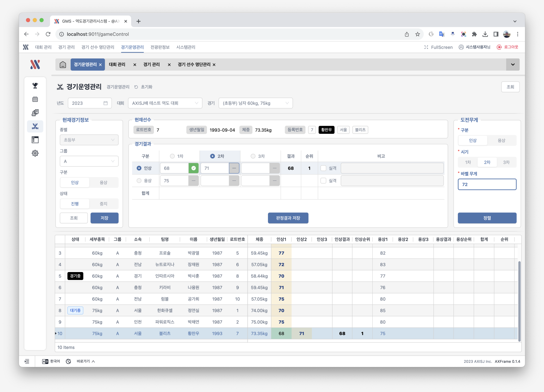Open the 그룹 group A dropdown
The image size is (544, 392).
[89, 161]
